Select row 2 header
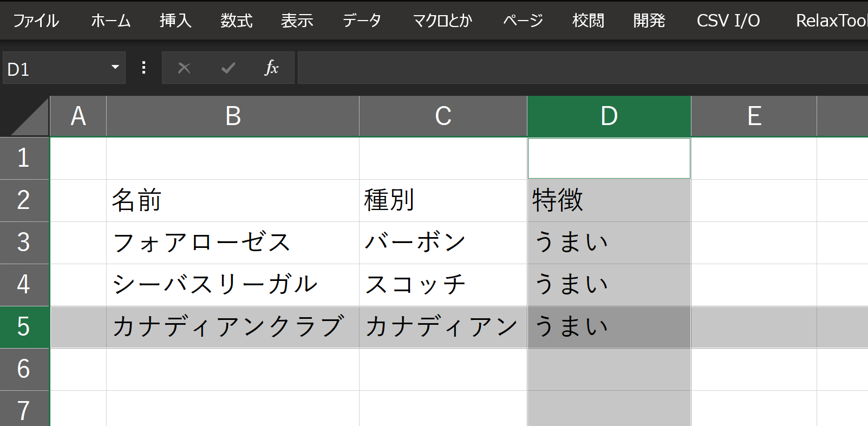Viewport: 868px width, 426px height. point(24,200)
